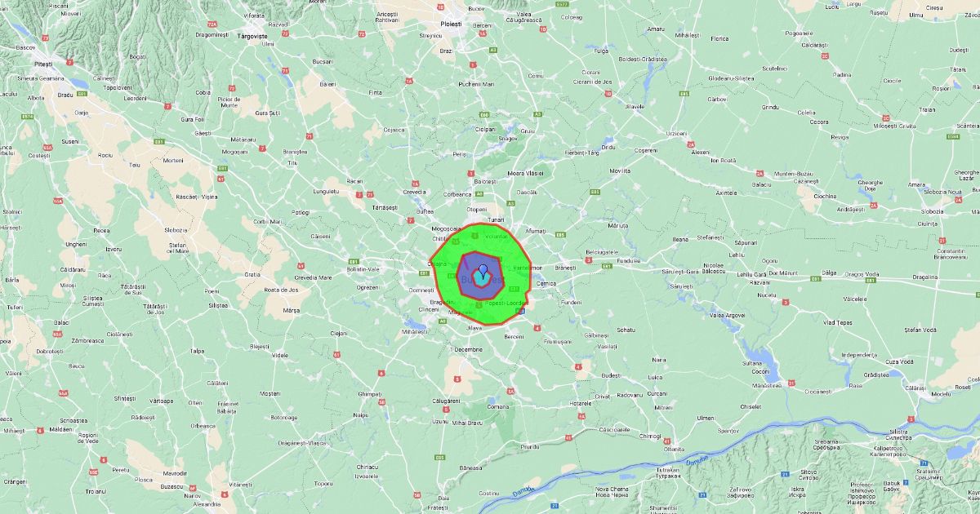Select the Fundulea town label

[x=629, y=260]
